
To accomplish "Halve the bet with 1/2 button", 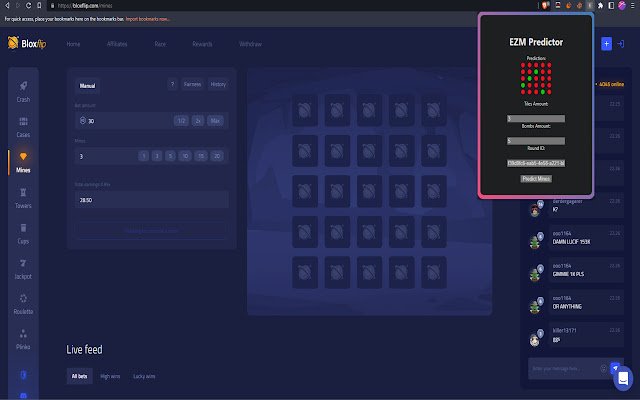I will click(181, 120).
